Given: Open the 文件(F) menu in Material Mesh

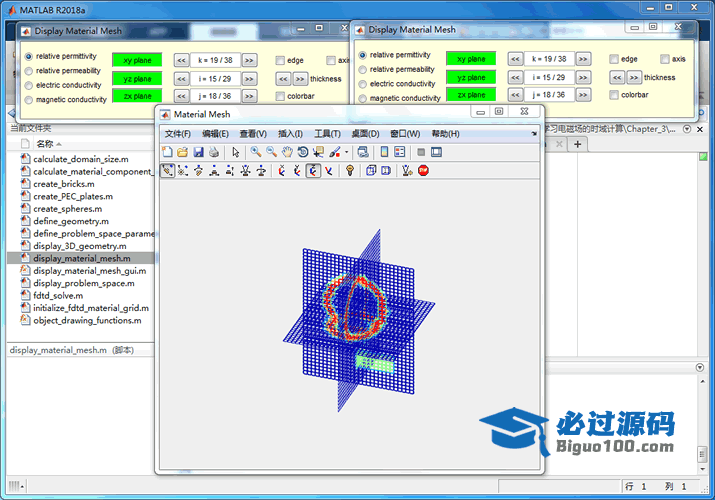Looking at the screenshot, I should 177,134.
